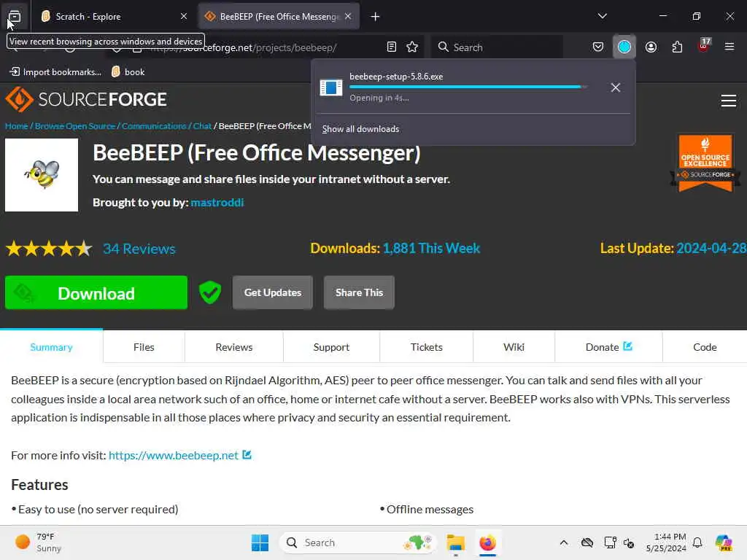Follow Browse Open Source breadcrumb

[75, 126]
